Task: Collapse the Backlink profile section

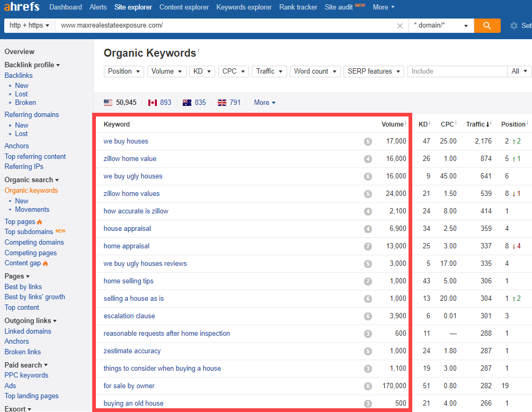Action: click(32, 65)
